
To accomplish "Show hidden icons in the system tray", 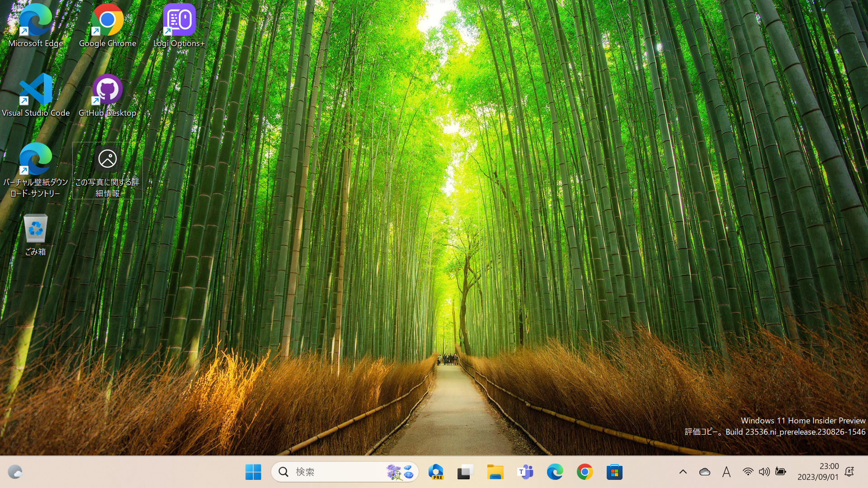I will coord(683,472).
